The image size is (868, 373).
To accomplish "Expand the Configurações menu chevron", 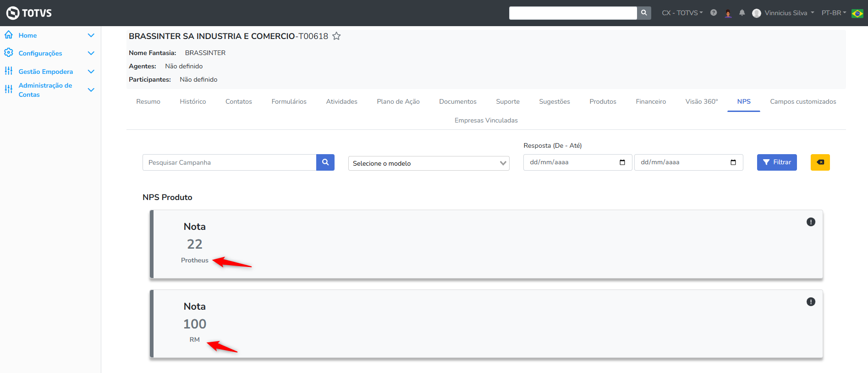I will pos(91,53).
